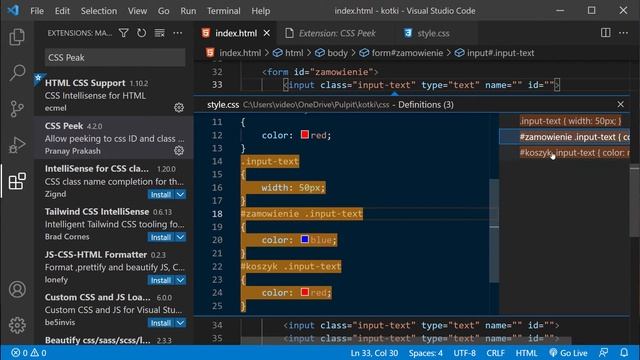The image size is (640, 360).
Task: Click the red color swatch on line 12
Action: click(304, 134)
